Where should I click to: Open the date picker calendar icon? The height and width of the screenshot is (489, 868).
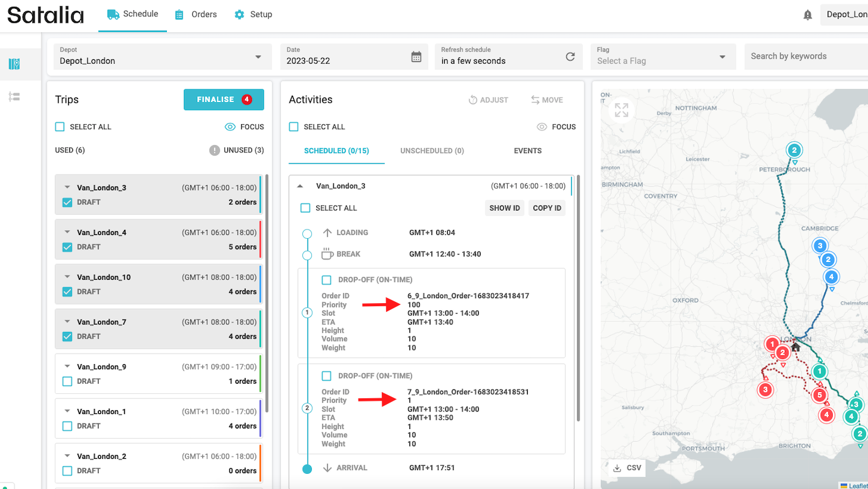(x=416, y=57)
